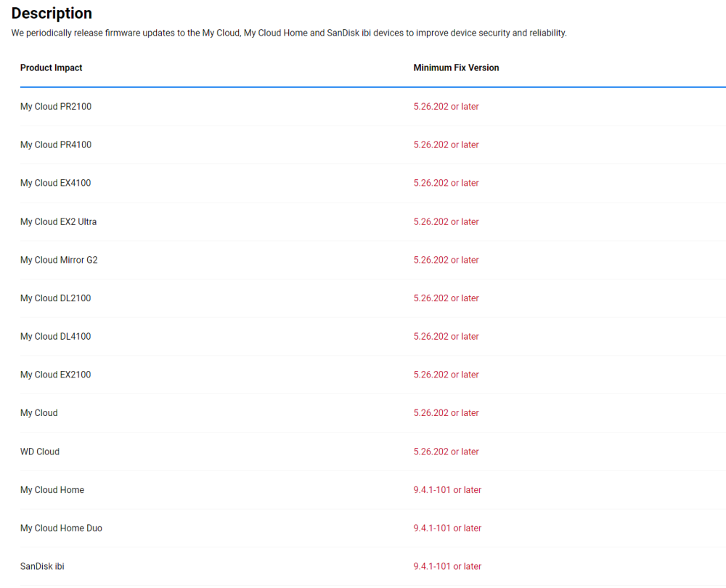Click the My Cloud Home 9.4.1-101 link
Viewport: 726px width, 588px height.
447,490
